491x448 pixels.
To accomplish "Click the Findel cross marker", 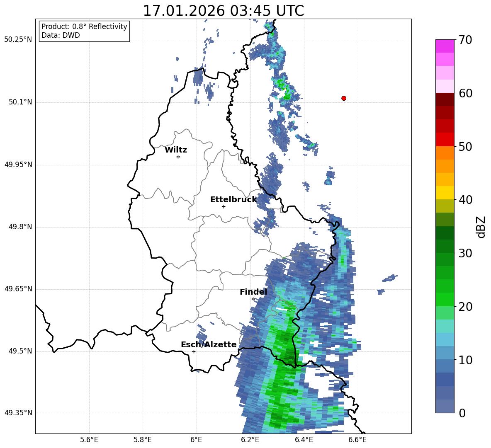I will pos(253,299).
